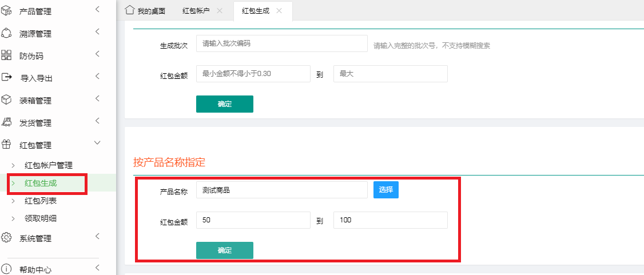Open 红包列表 in the sidebar
Viewport: 644px width, 275px height.
click(x=41, y=201)
